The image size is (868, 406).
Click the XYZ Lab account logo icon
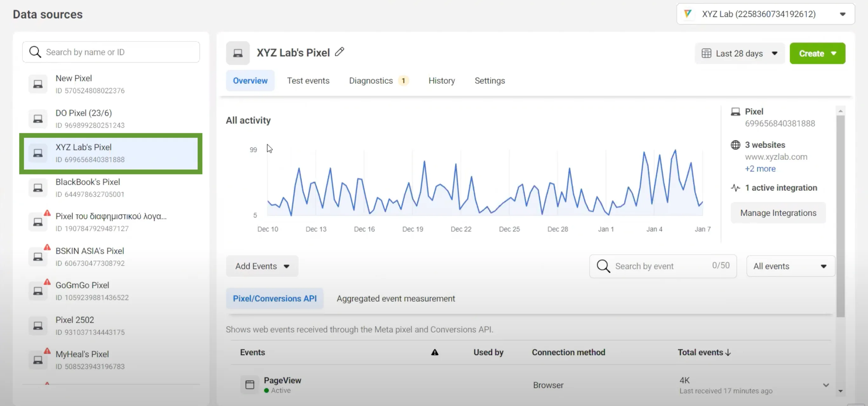688,14
